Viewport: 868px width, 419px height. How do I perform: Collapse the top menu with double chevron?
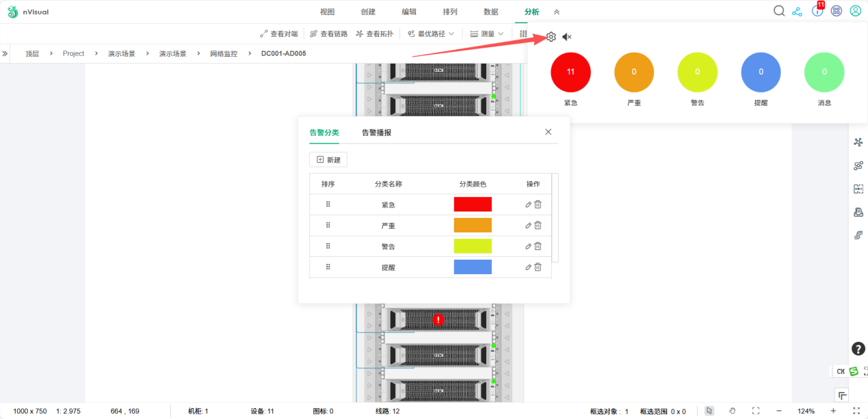coord(557,12)
